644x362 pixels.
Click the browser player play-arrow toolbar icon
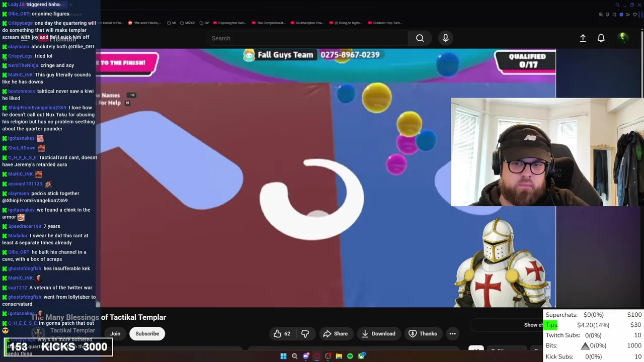pos(628,15)
